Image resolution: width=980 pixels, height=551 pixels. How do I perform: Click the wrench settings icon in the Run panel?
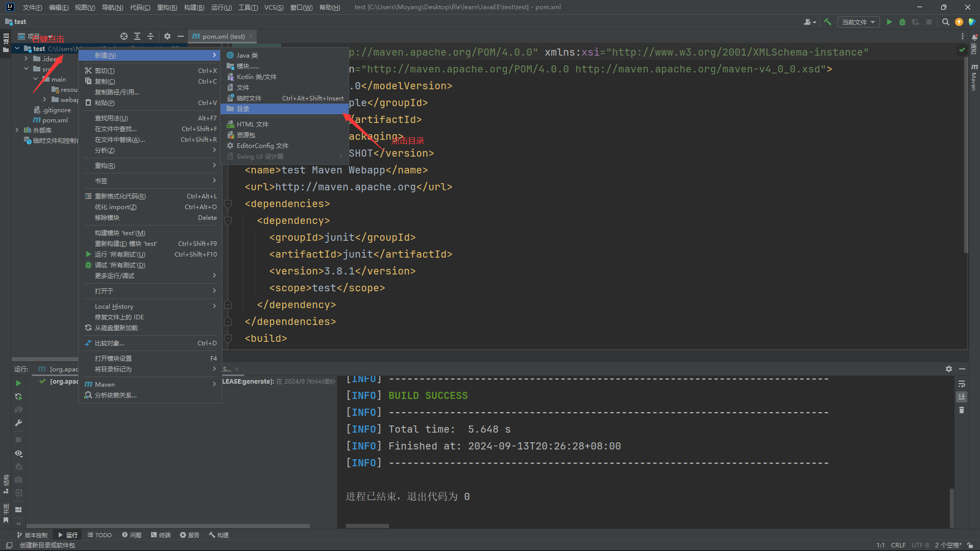pos(18,423)
